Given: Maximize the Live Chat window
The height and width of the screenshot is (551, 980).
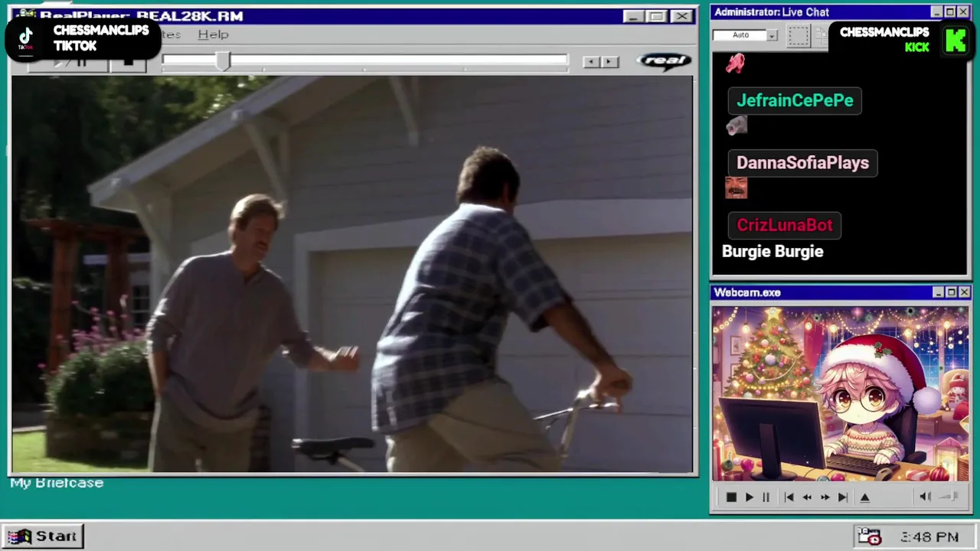Looking at the screenshot, I should (950, 12).
